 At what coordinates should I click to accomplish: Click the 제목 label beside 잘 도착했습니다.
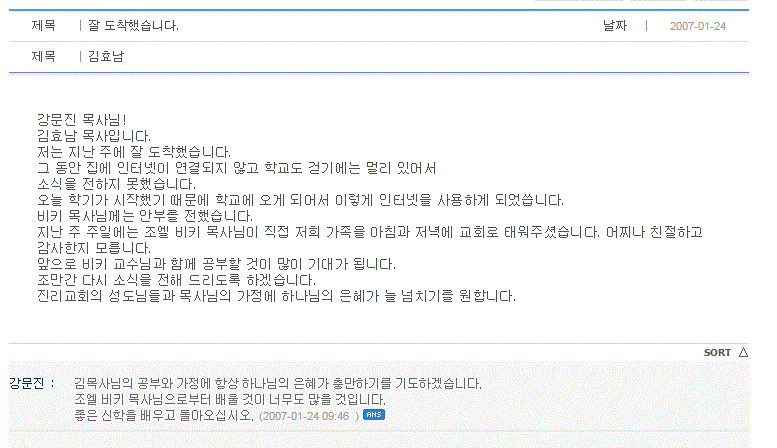click(44, 25)
